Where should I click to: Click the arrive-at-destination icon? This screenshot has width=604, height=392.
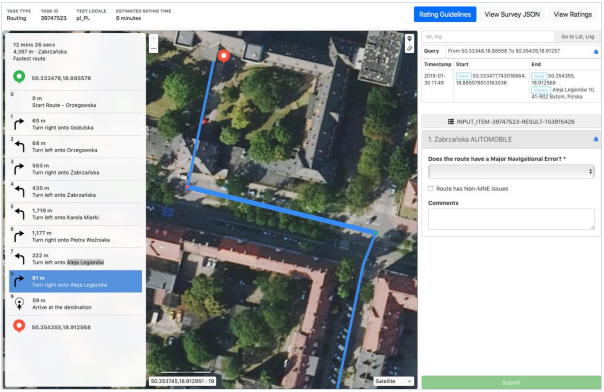19,304
